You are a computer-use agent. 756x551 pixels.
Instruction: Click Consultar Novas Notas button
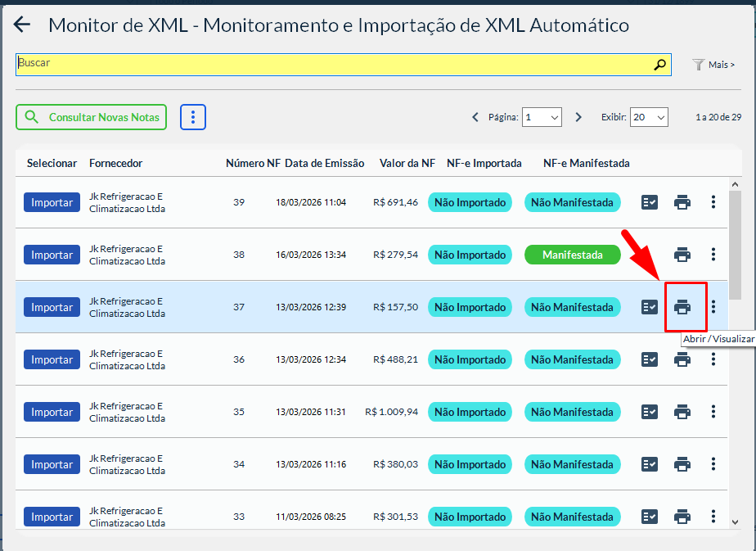(92, 117)
